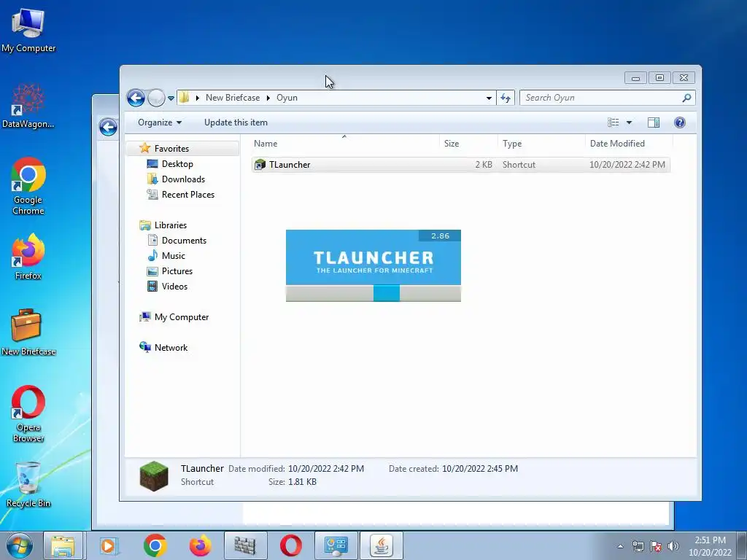Image resolution: width=747 pixels, height=560 pixels.
Task: Click the volume speaker tray icon
Action: [x=673, y=546]
